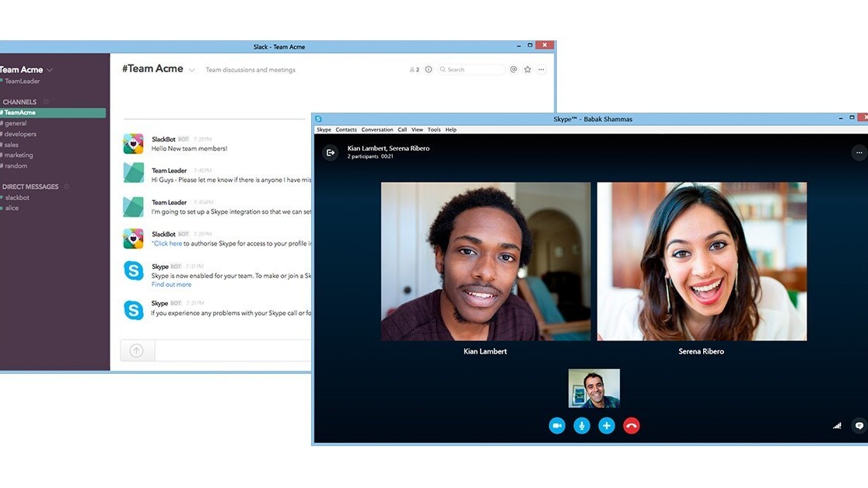Click the Skype sidebar toggle arrow icon
Image resolution: width=868 pixels, height=488 pixels.
tap(331, 152)
